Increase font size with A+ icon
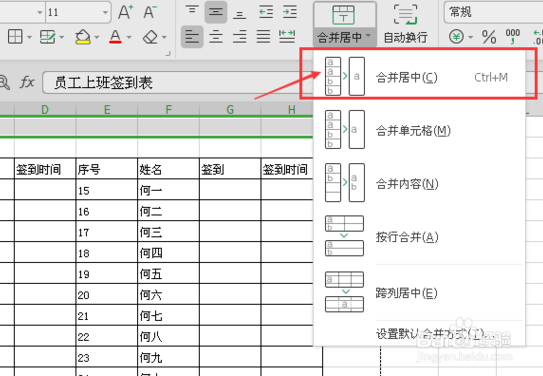 point(125,12)
